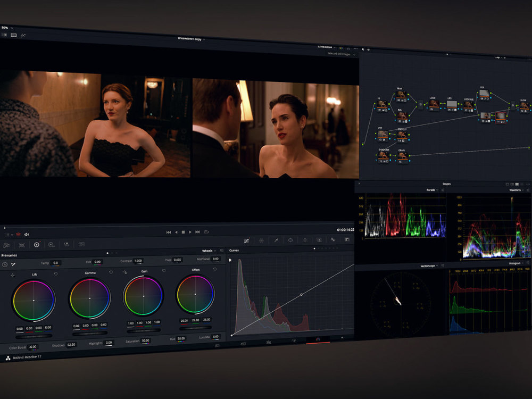Open the Parade scope type dropdown

[432, 190]
